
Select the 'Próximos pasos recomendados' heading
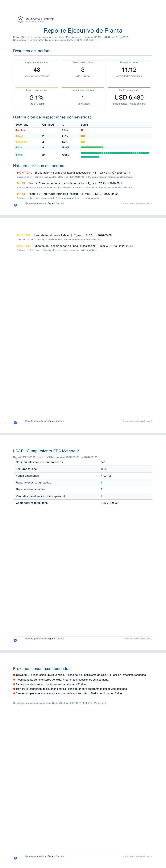coord(42,669)
